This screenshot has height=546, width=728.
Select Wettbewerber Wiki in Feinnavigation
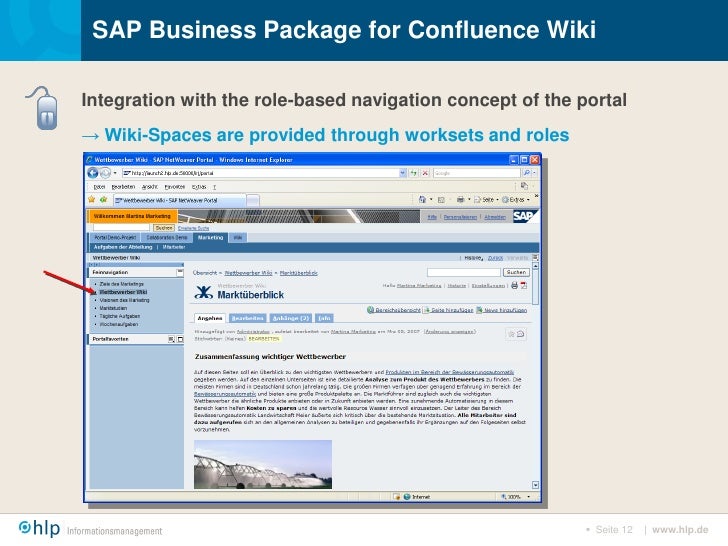(124, 292)
